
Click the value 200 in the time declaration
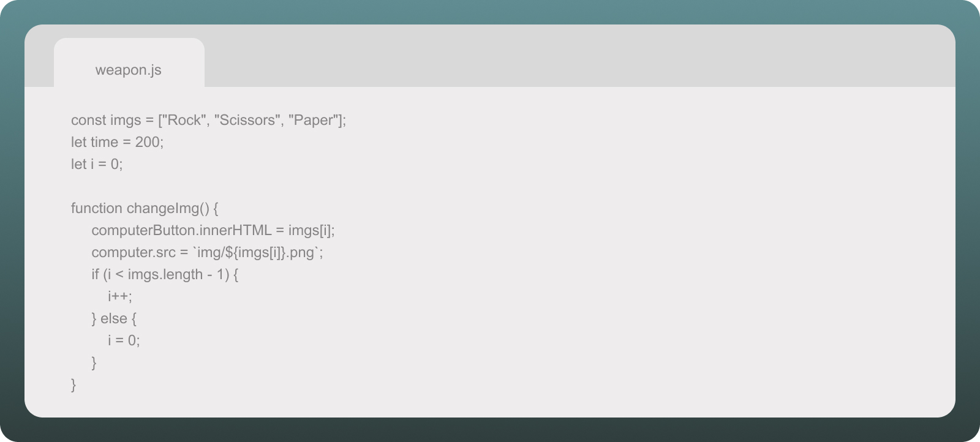(147, 142)
